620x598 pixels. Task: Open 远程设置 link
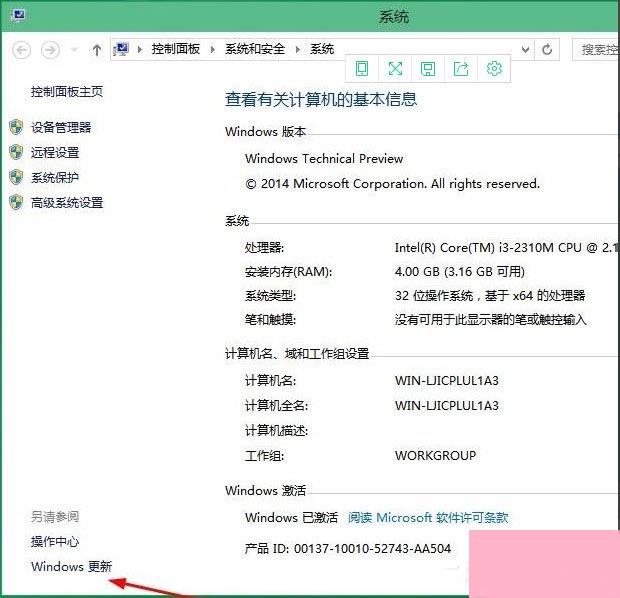pos(55,152)
